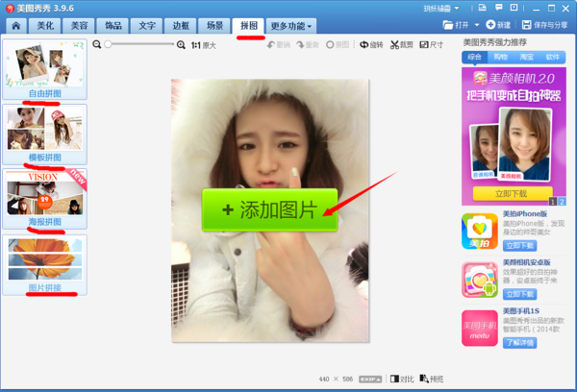Screen dimensions: 577x392
Task: Click the feedback chat bubble icon
Action: pos(498,8)
